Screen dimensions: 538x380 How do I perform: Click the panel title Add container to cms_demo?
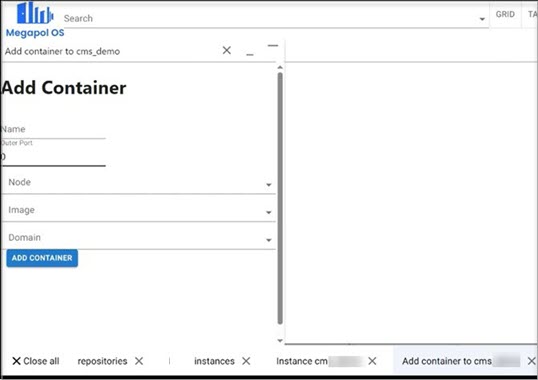62,51
